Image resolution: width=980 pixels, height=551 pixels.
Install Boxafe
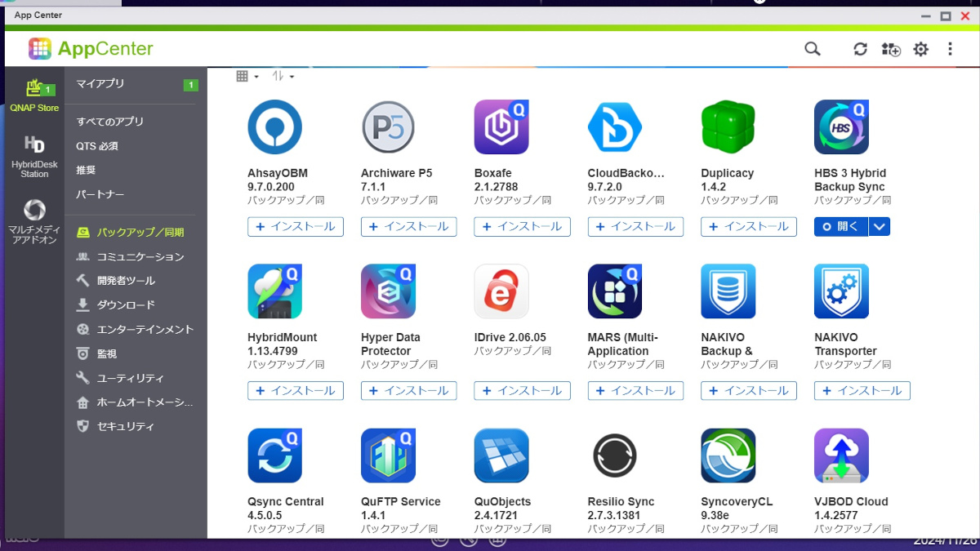(x=522, y=227)
